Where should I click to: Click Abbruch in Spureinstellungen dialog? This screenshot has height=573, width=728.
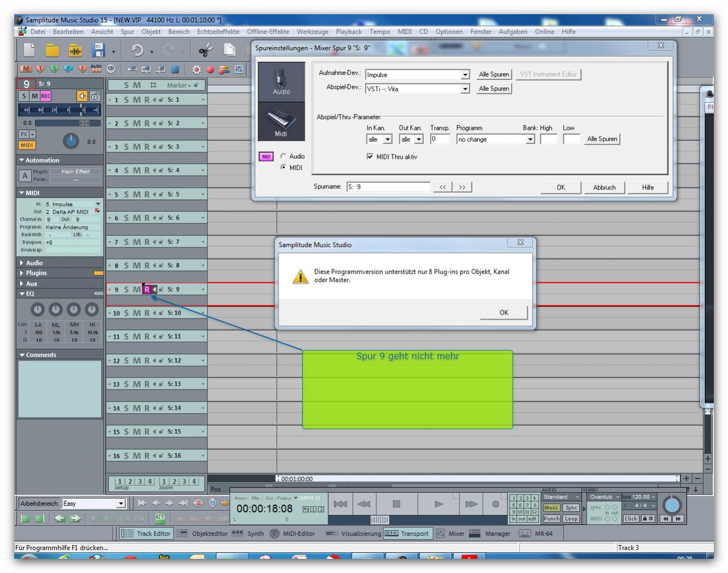point(604,187)
